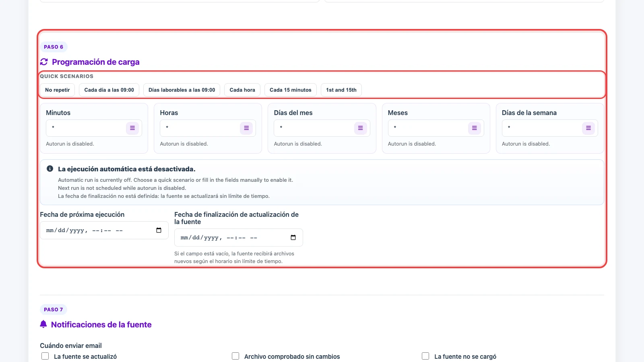Tick La fuente no se cargó checkbox
Image resolution: width=644 pixels, height=362 pixels.
coord(425,356)
